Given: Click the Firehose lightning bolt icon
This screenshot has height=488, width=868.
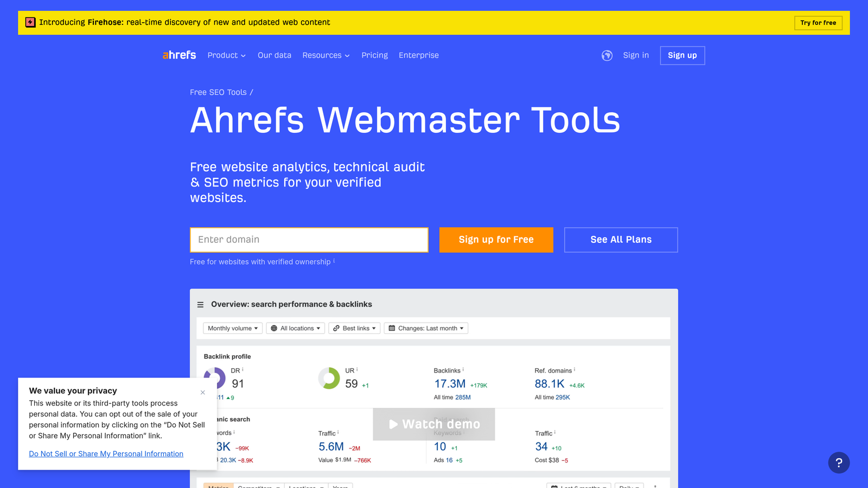Looking at the screenshot, I should coord(31,22).
